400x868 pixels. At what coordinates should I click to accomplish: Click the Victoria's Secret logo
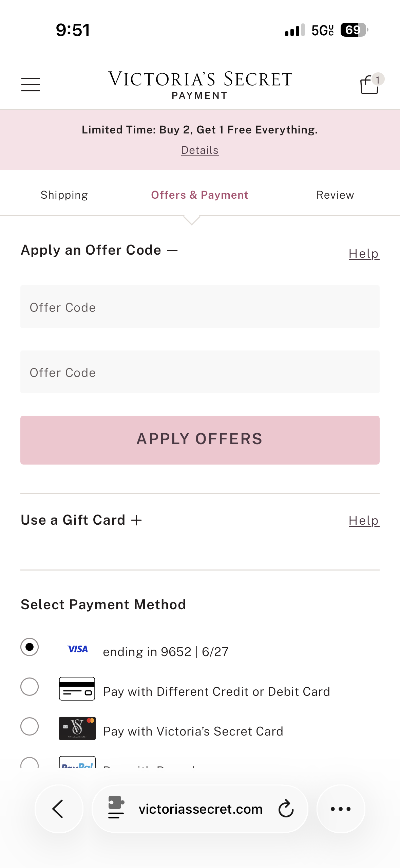tap(200, 79)
